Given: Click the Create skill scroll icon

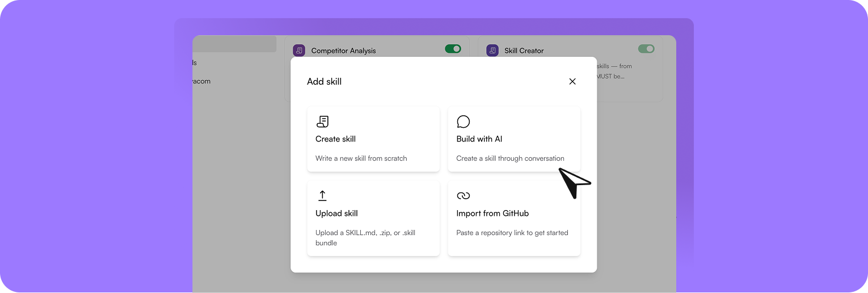Looking at the screenshot, I should [x=322, y=122].
